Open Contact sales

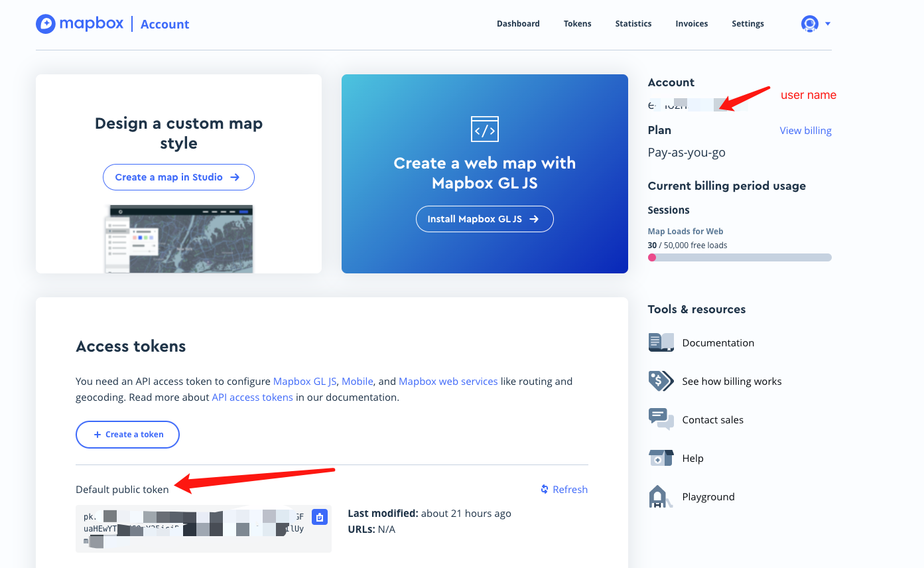point(712,419)
